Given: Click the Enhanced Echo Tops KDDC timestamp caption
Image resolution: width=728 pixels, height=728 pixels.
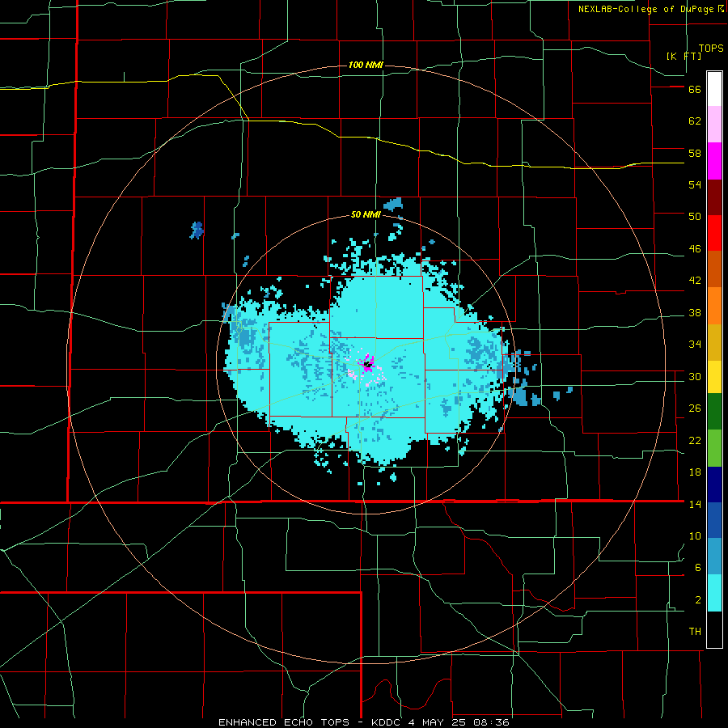Looking at the screenshot, I should pos(363,722).
